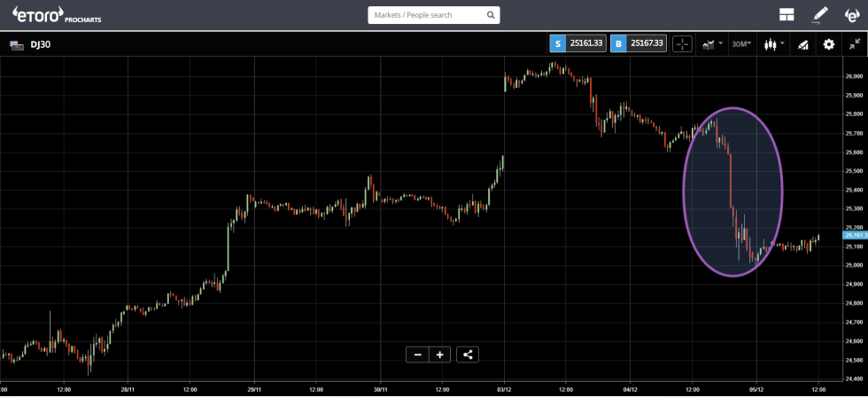Open the indicators/studies icon

coord(803,43)
